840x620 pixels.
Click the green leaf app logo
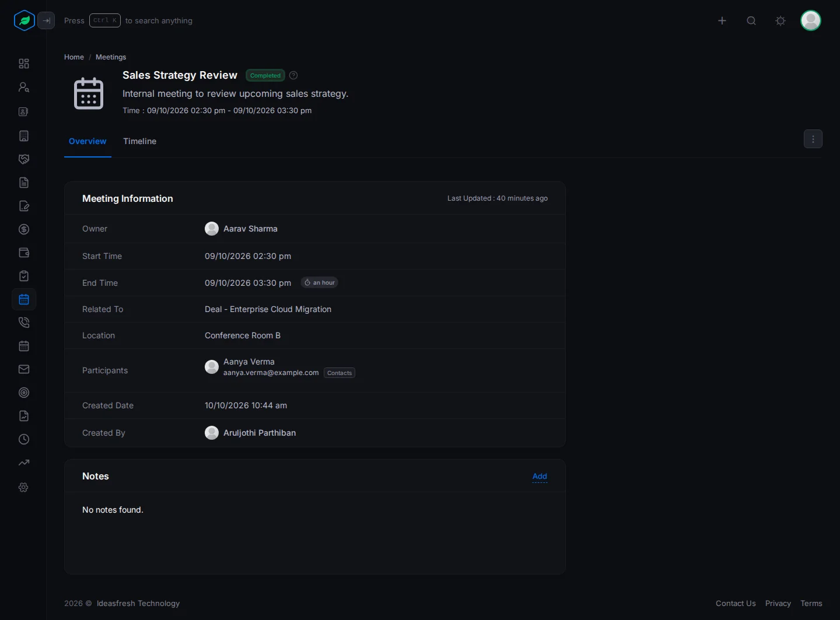(24, 20)
